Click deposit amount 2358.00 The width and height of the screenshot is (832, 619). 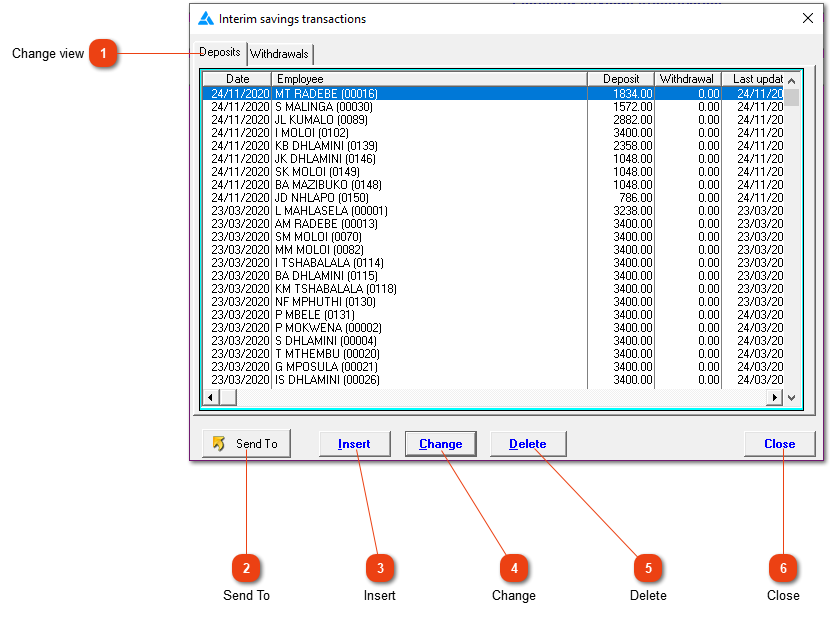(x=632, y=146)
